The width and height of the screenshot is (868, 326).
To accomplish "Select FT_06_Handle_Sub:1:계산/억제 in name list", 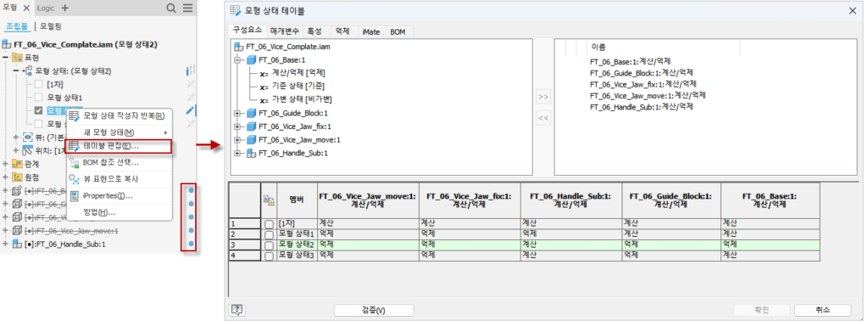I will click(641, 106).
